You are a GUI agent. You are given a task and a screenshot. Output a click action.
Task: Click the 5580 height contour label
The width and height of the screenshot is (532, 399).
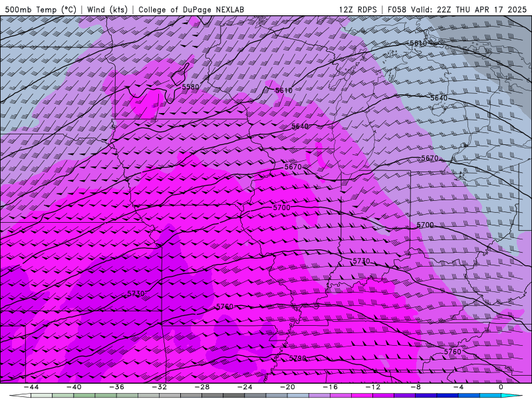tap(190, 87)
